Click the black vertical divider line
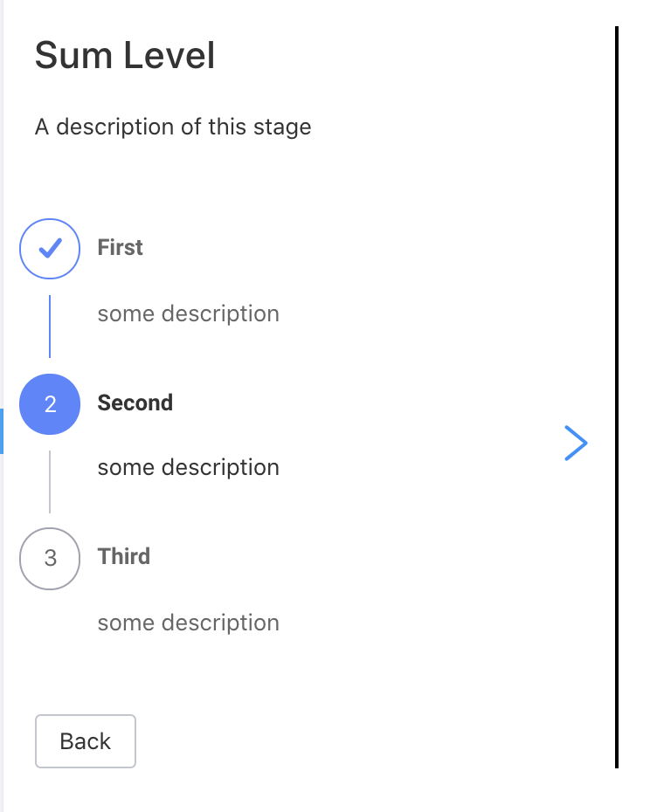657x812 pixels. tap(617, 397)
